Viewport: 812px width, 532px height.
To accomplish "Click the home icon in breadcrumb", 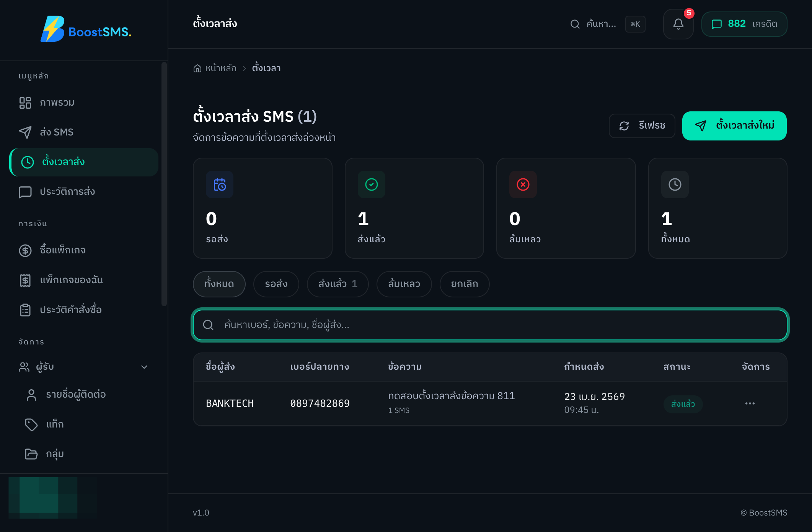I will click(197, 69).
